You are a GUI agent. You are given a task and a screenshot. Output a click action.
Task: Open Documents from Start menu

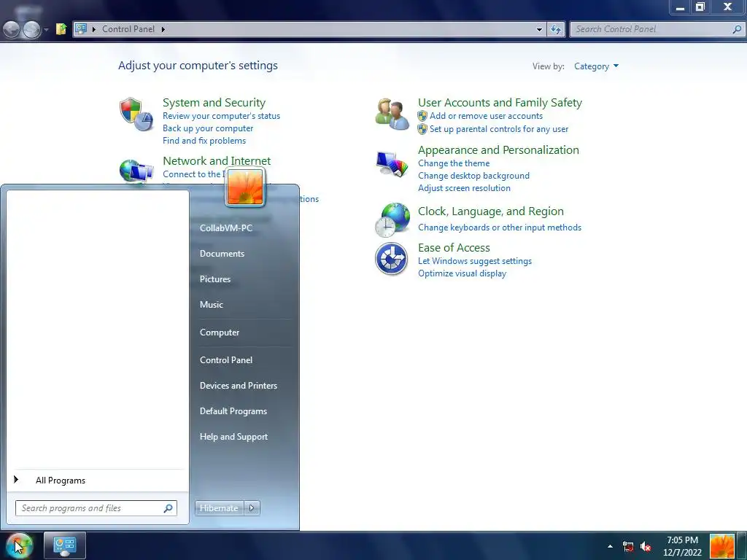(x=222, y=254)
